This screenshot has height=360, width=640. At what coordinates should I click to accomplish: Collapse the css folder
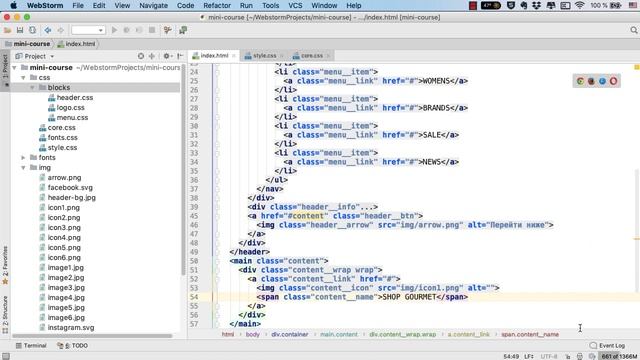[23, 78]
